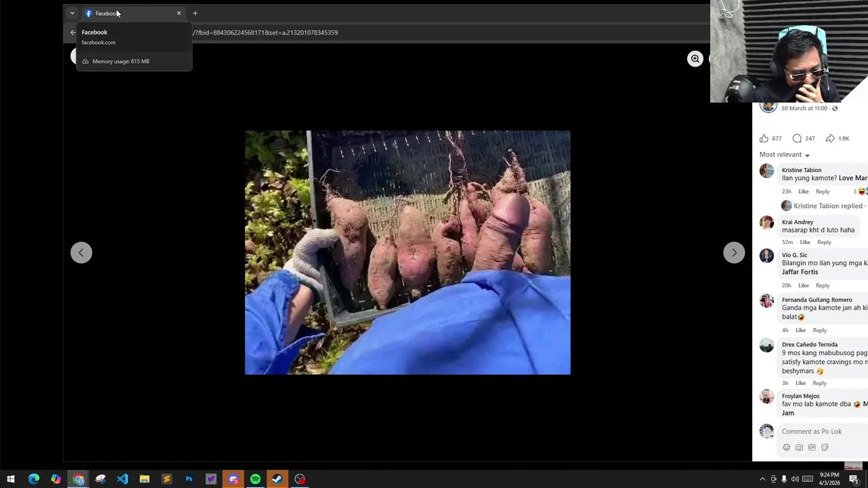This screenshot has width=868, height=488.
Task: Share the post using arrow icon
Action: pos(830,138)
